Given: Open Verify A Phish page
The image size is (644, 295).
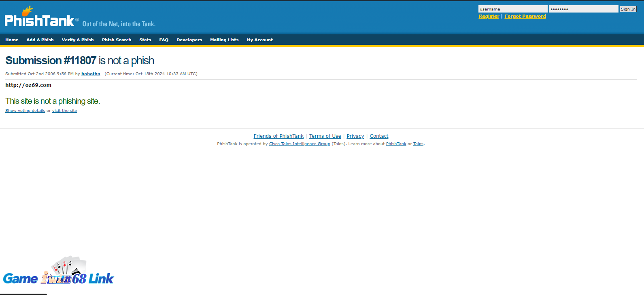Looking at the screenshot, I should point(78,40).
